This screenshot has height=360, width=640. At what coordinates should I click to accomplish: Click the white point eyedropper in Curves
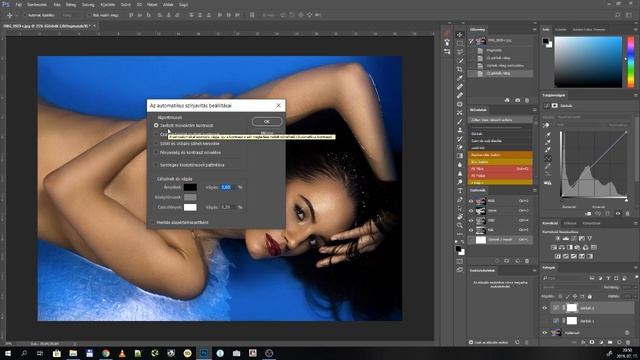point(548,150)
